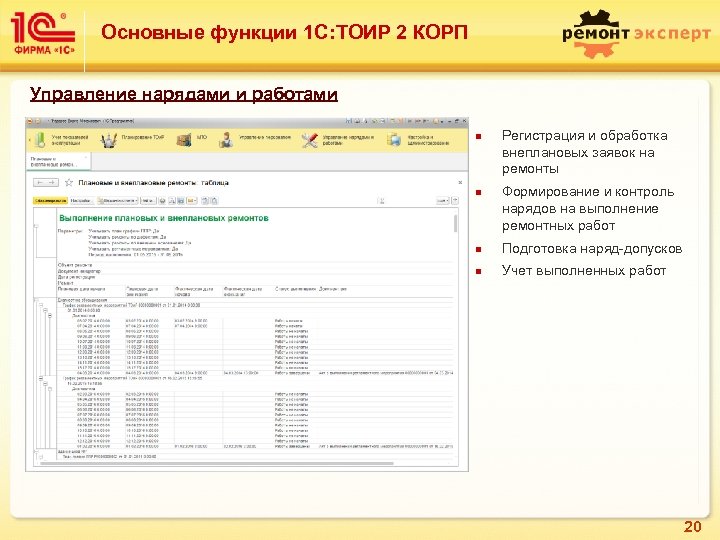
Task: Add report to favorites with star icon
Action: (69, 183)
